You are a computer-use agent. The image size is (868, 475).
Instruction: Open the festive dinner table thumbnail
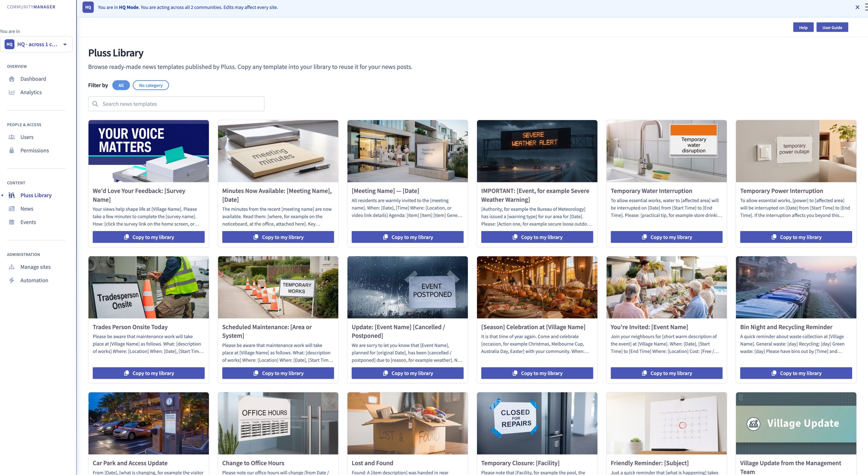point(537,287)
